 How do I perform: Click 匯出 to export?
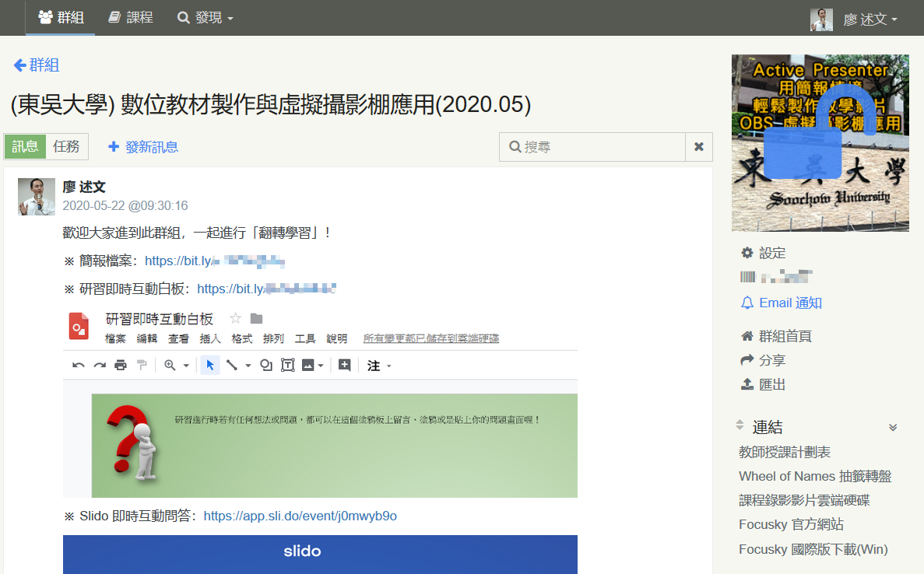pos(763,384)
